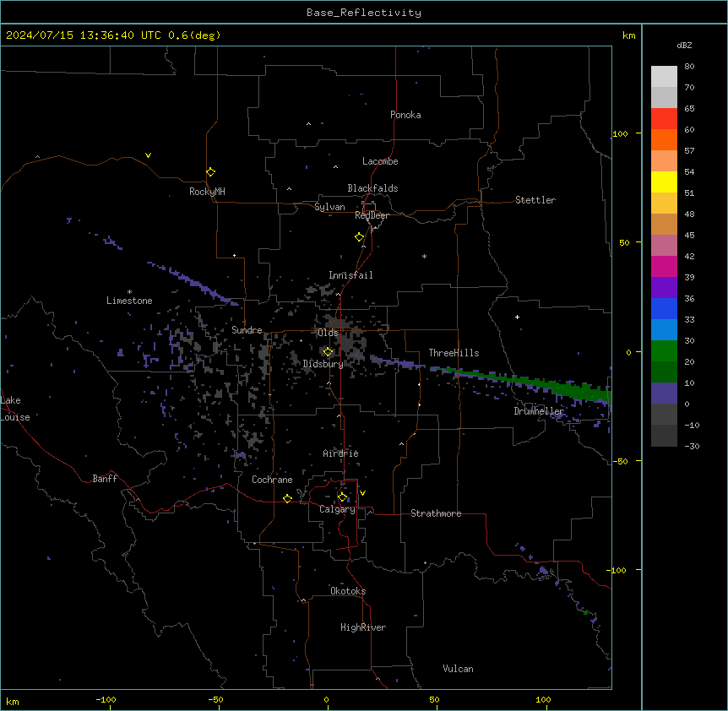Click the yellow 54 dBZ legend swatch
728x711 pixels.
pyautogui.click(x=664, y=182)
